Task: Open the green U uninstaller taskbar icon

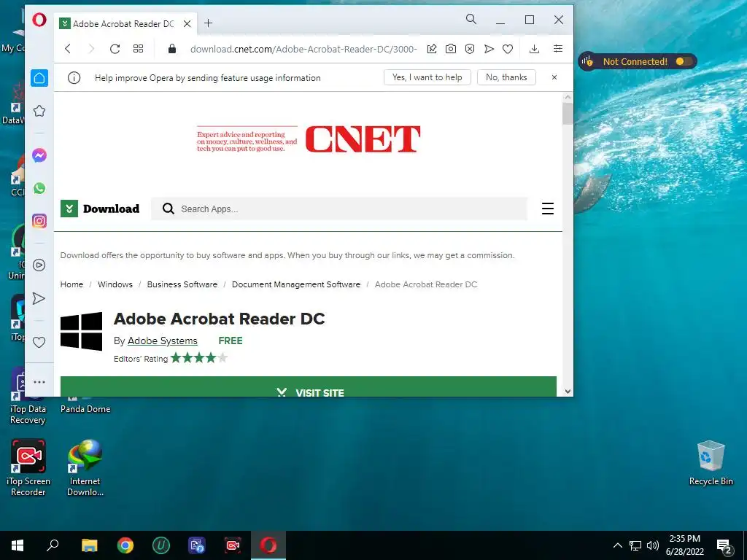Action: coord(161,545)
